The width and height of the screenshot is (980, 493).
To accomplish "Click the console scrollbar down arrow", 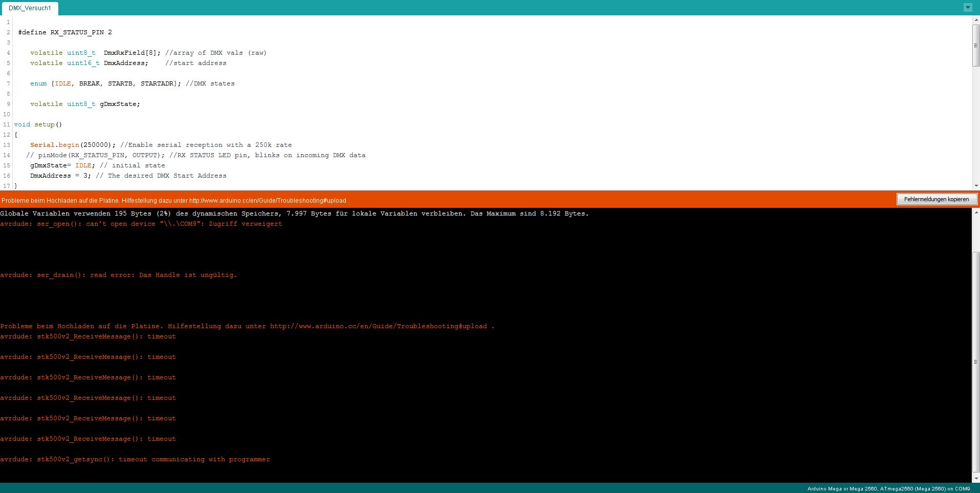I will point(976,479).
